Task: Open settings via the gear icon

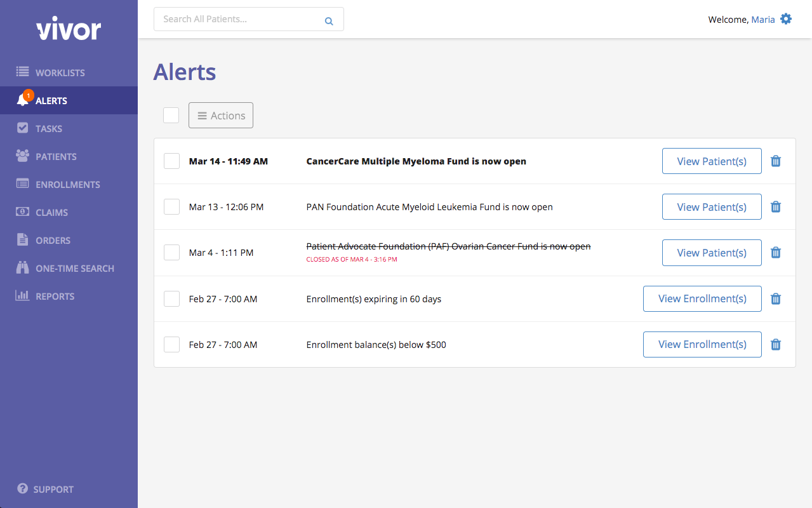Action: [786, 19]
